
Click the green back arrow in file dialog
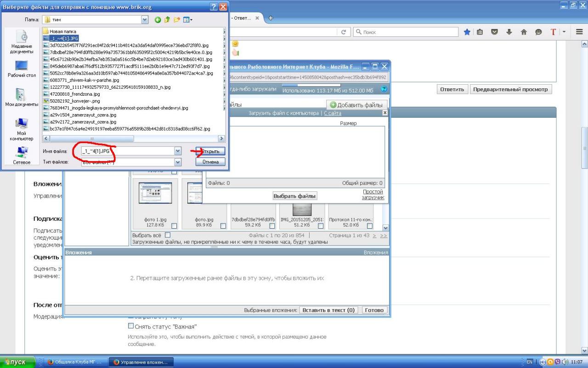[158, 20]
